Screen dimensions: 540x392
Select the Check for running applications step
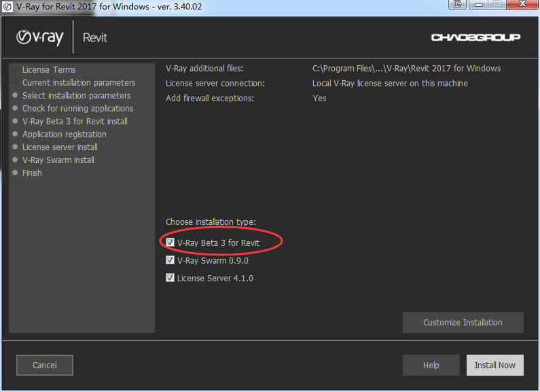click(x=77, y=109)
